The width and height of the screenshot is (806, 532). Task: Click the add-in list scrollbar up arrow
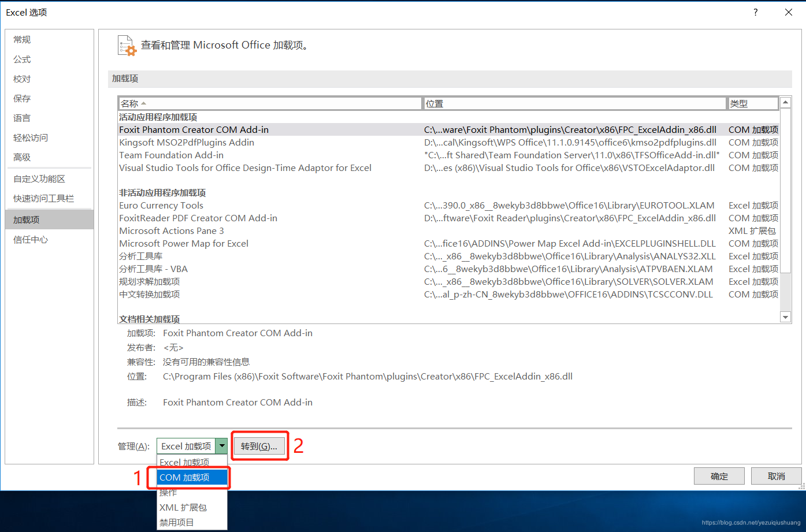(785, 103)
